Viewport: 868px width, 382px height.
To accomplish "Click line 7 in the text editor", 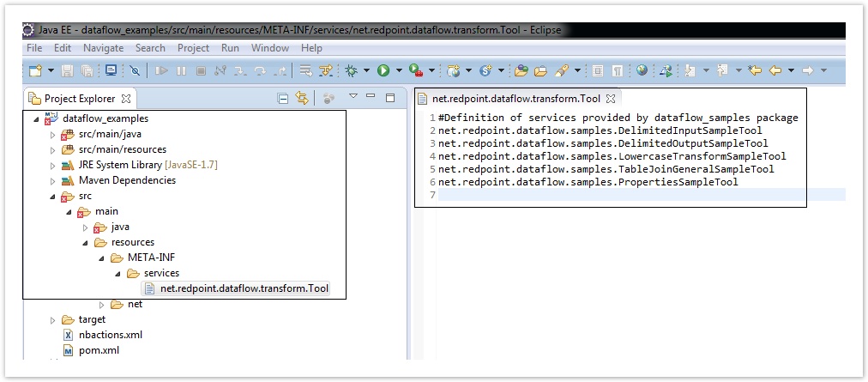I will click(x=600, y=196).
